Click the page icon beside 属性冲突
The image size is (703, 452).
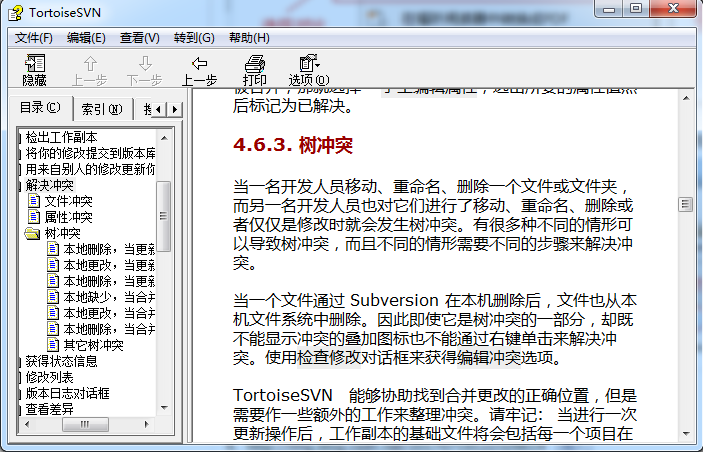point(34,217)
